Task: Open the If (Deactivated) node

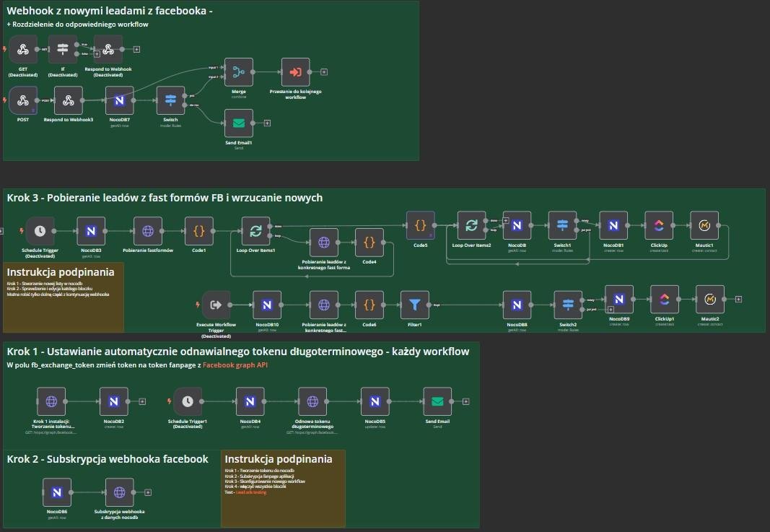Action: pos(62,49)
